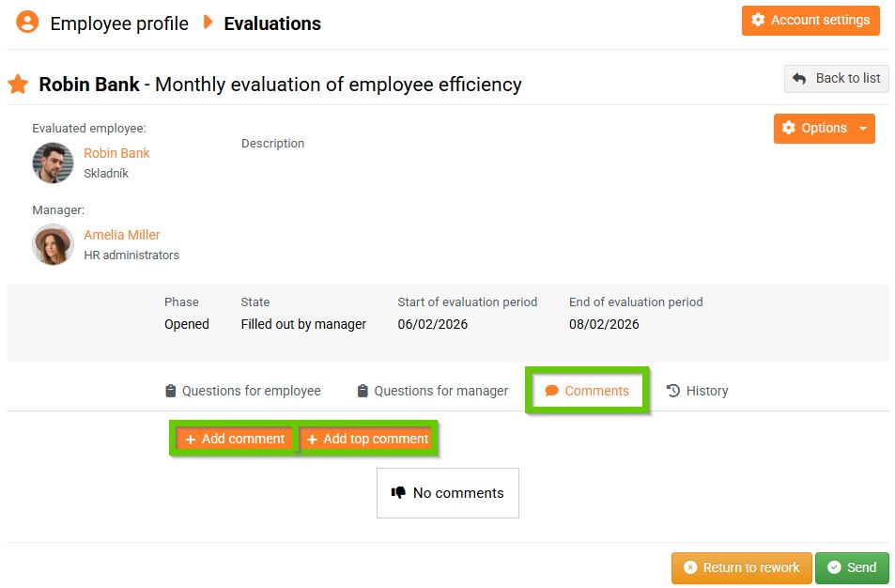The width and height of the screenshot is (895, 588).
Task: Click the breadcrumb arrow before Evaluations
Action: [208, 23]
